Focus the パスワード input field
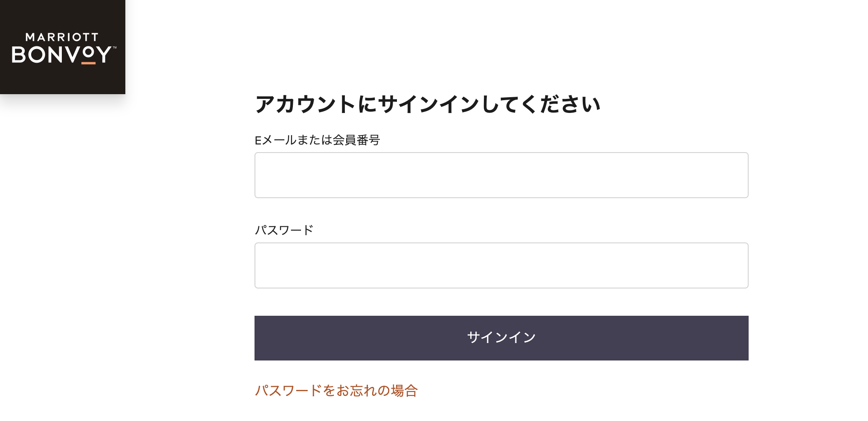This screenshot has height=421, width=868. pos(501,265)
